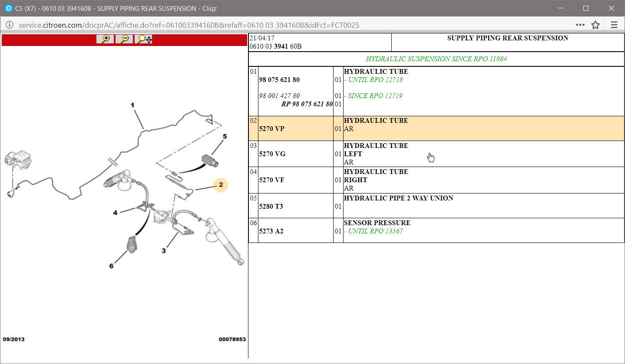Click part number 98 075 621 80 in bold
This screenshot has width=625, height=364.
point(279,80)
